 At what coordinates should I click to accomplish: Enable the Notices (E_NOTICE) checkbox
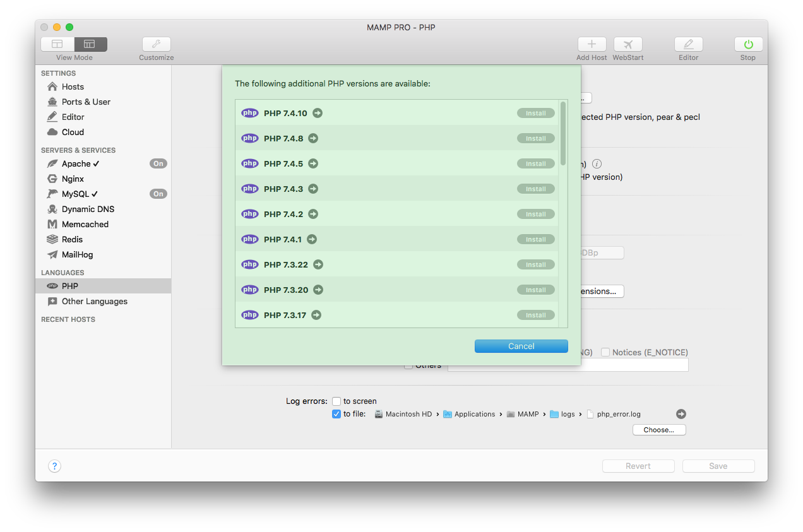tap(604, 352)
